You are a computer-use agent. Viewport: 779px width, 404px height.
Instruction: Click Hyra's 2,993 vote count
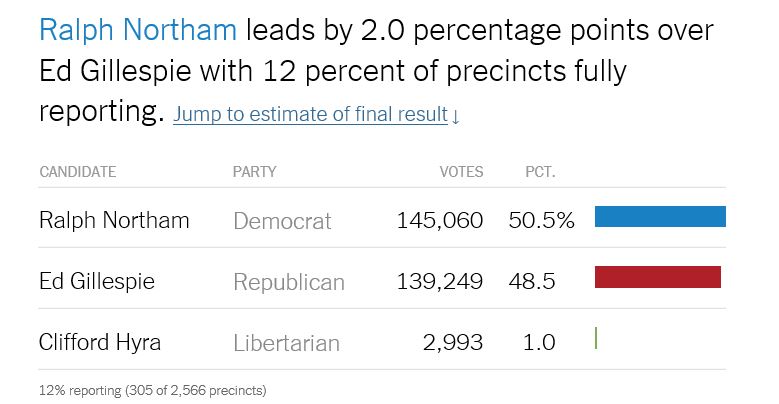454,342
